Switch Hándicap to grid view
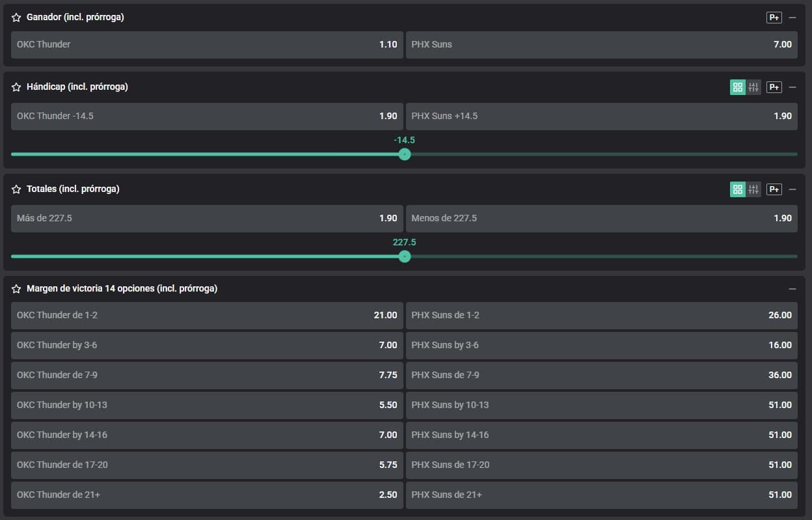The image size is (812, 520). [x=738, y=87]
